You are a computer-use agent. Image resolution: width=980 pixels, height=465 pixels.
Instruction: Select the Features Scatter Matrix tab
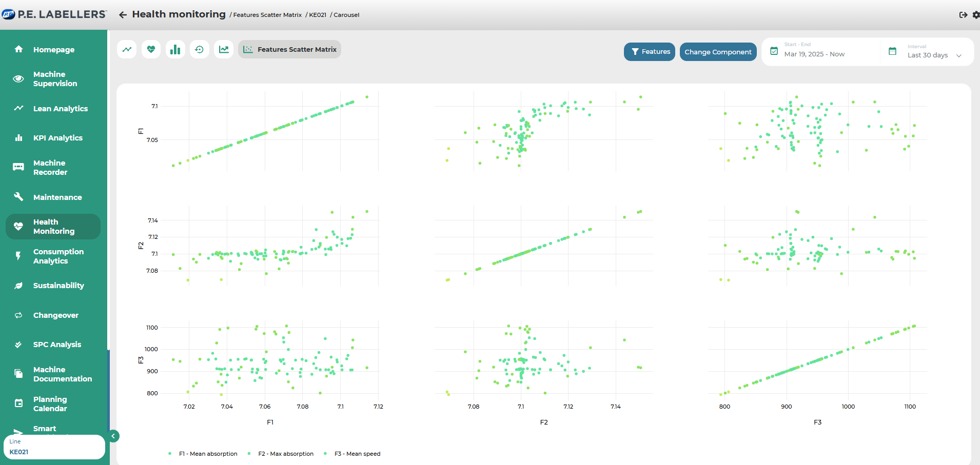(290, 50)
